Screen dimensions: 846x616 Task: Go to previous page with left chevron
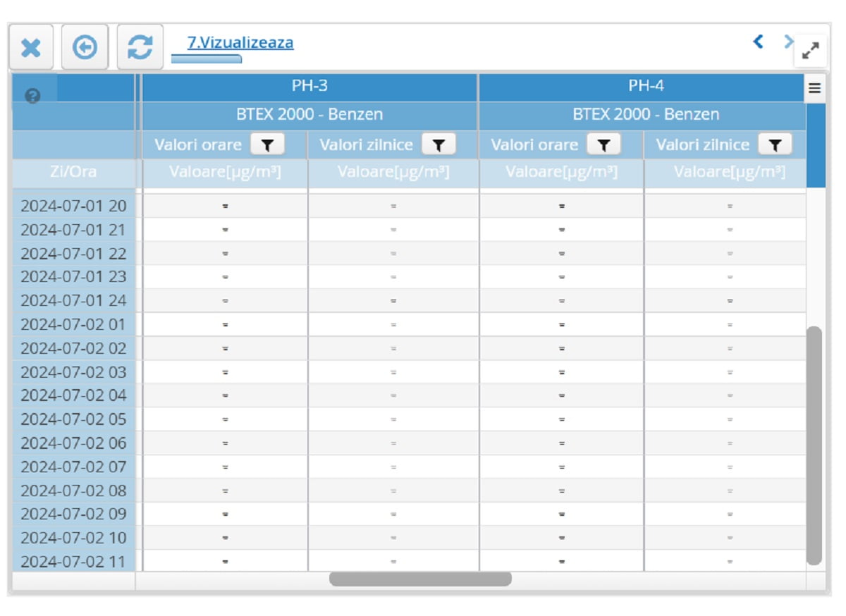[x=759, y=42]
